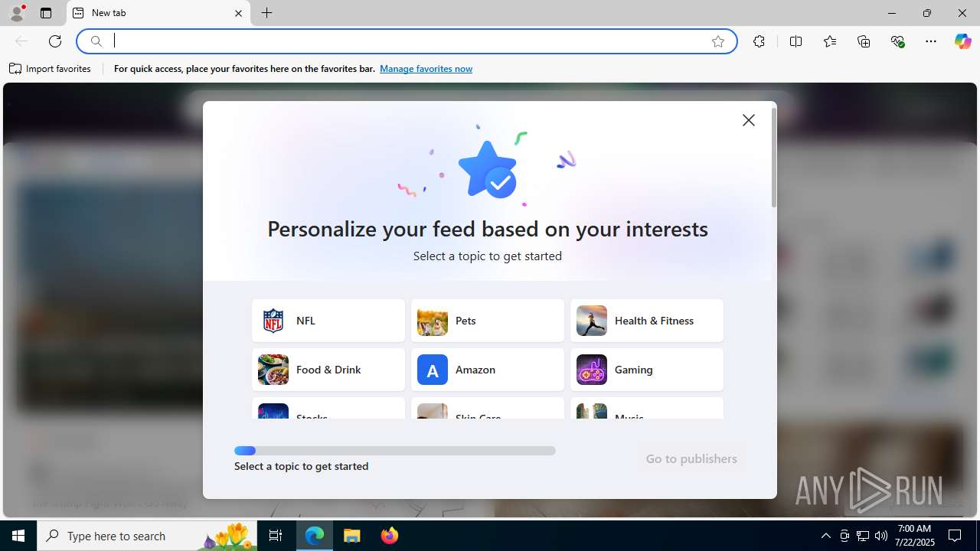
Task: Open tab actions menu icon
Action: pos(46,13)
